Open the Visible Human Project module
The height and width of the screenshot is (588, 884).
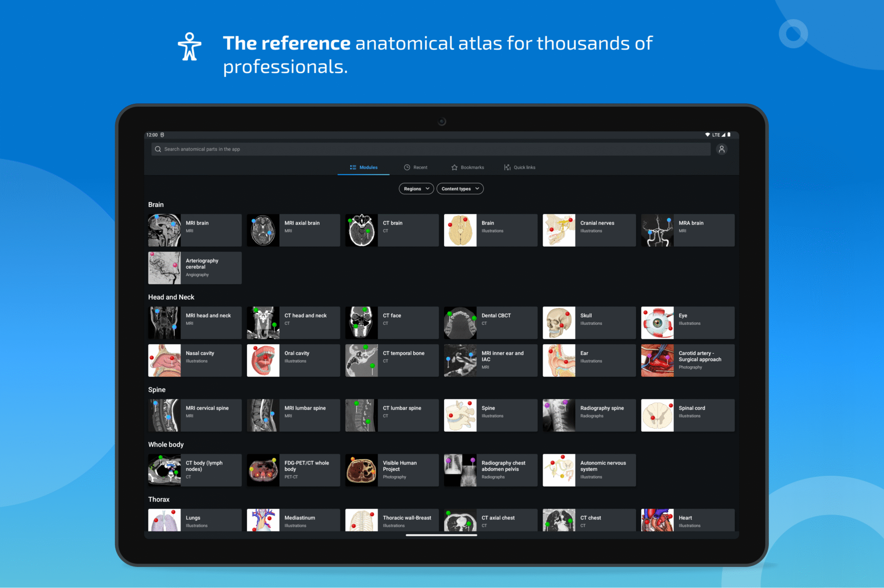(391, 470)
